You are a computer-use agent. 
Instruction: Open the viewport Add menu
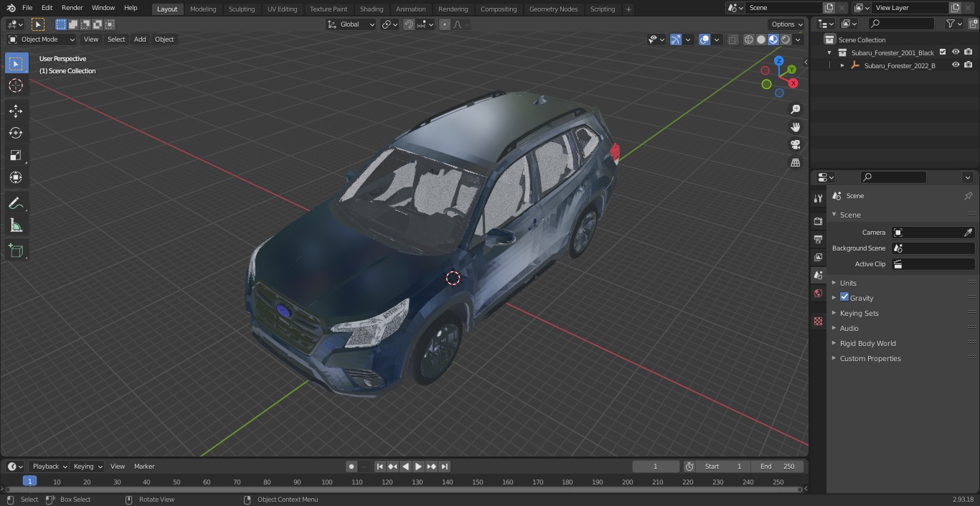tap(140, 39)
